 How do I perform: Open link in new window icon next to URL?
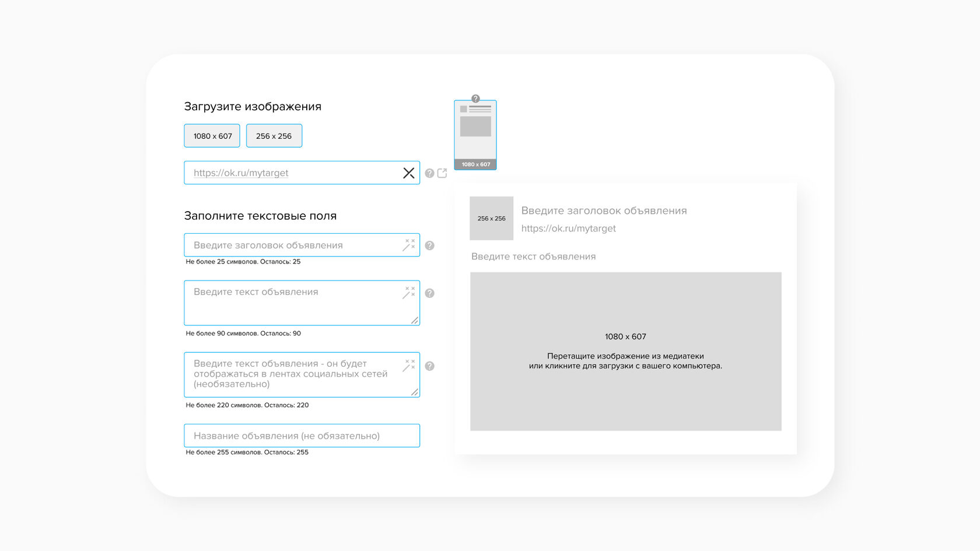442,173
